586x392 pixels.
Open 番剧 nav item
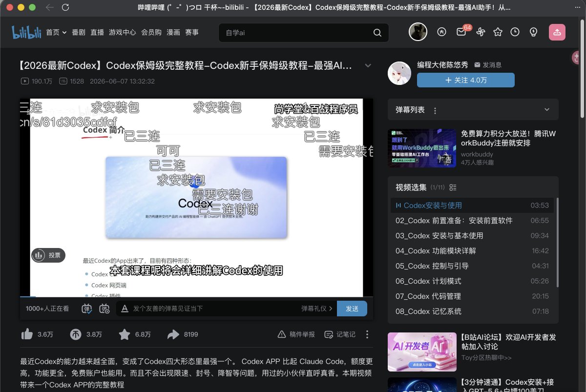(x=79, y=32)
